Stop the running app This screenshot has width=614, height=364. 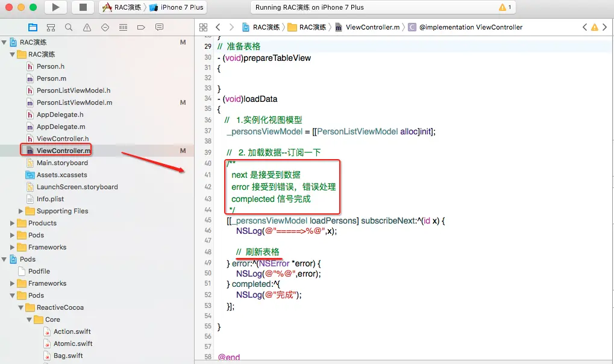[x=83, y=7]
